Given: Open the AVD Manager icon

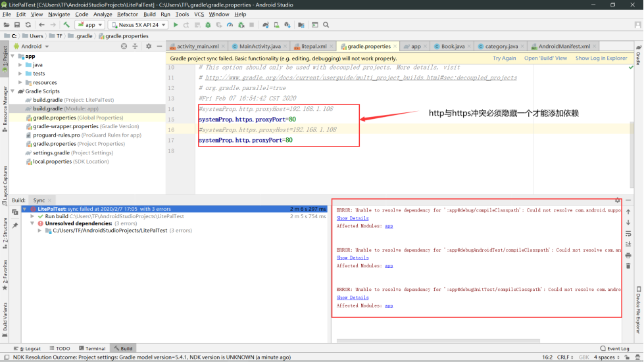Looking at the screenshot, I should pyautogui.click(x=276, y=25).
